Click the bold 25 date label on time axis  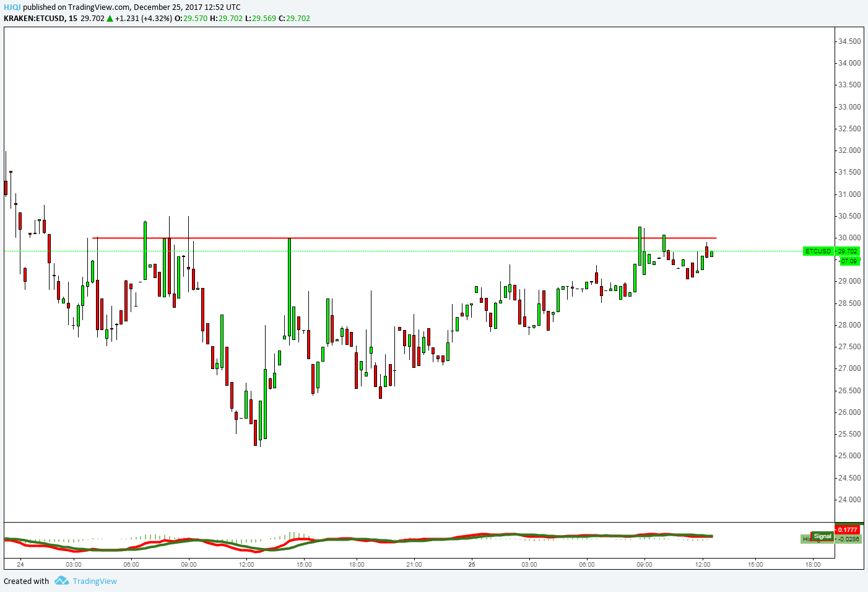click(x=472, y=564)
